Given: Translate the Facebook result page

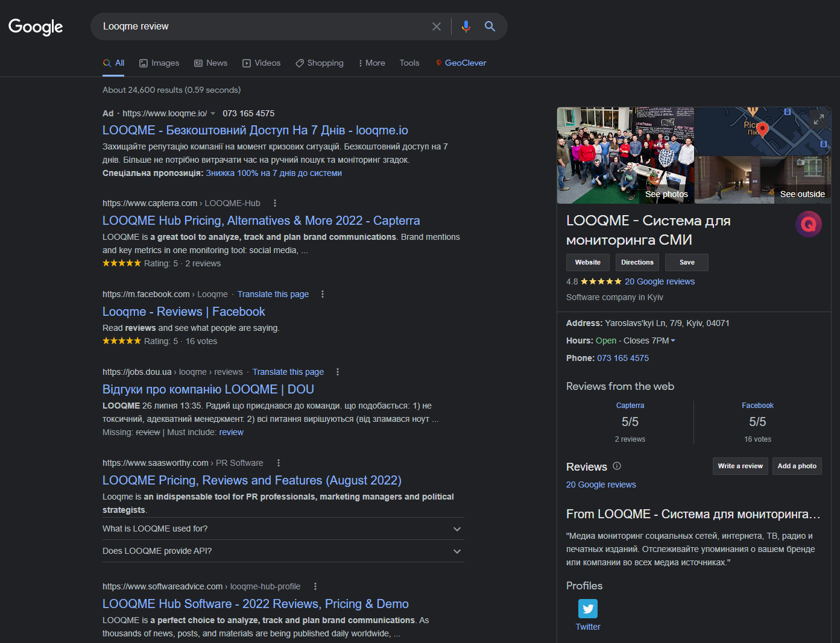Looking at the screenshot, I should 273,294.
